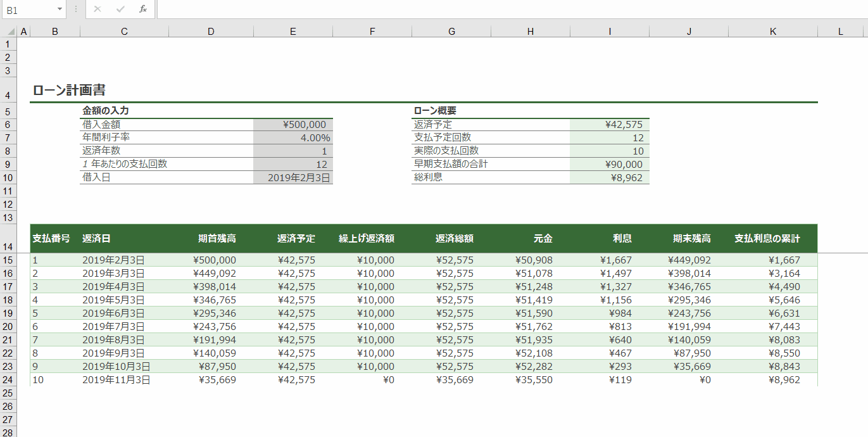Select column B header
The image size is (868, 437).
coord(55,32)
